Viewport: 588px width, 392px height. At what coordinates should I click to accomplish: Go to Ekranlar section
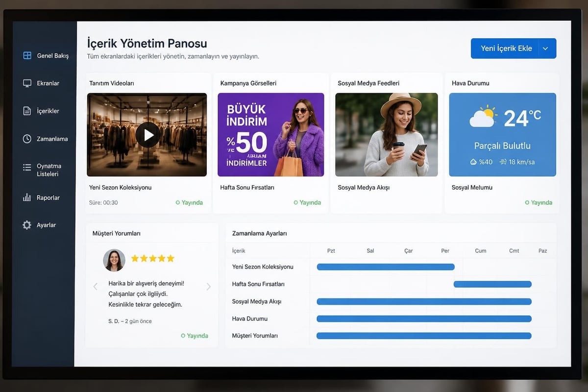tap(47, 83)
